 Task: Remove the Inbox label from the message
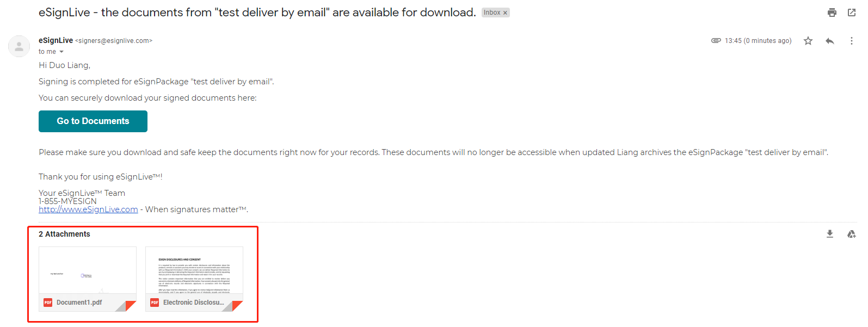[505, 13]
